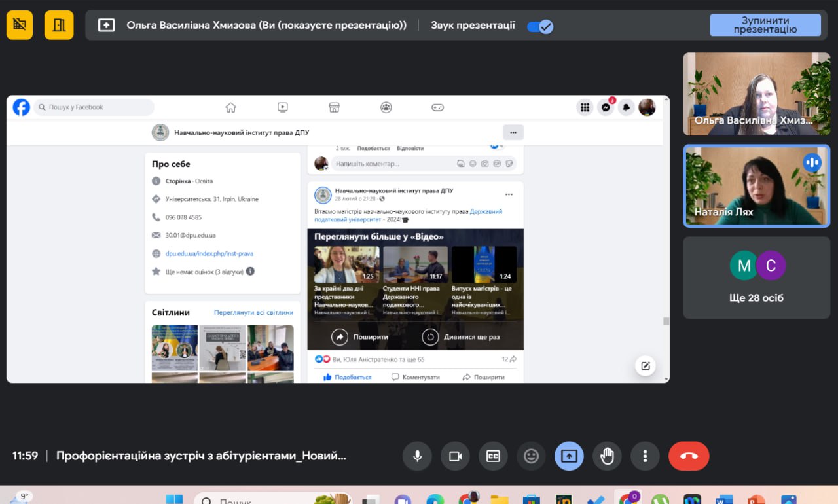
Task: Select Наталія Лях's video tile
Action: click(x=757, y=186)
